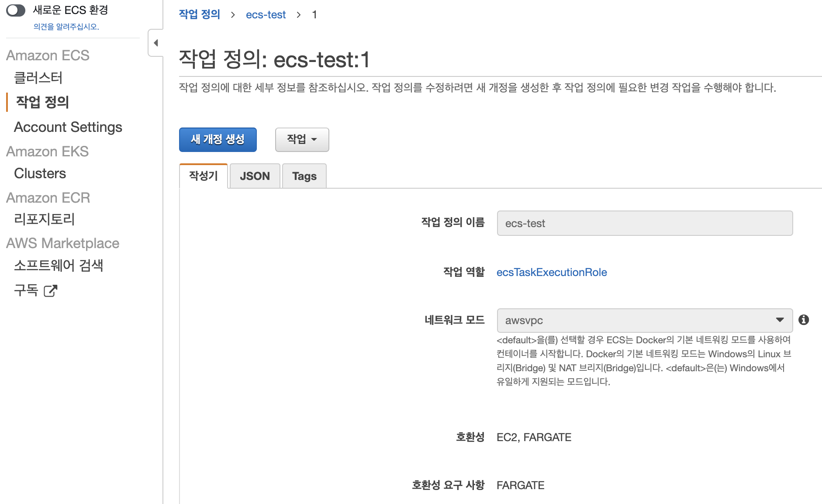822x504 pixels.
Task: Collapse the sidebar with the arrow handle
Action: [155, 43]
